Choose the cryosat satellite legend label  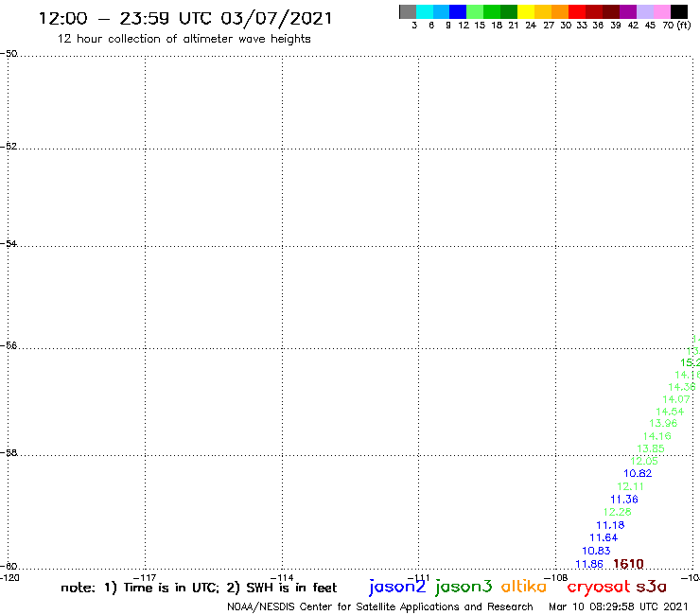pos(598,588)
